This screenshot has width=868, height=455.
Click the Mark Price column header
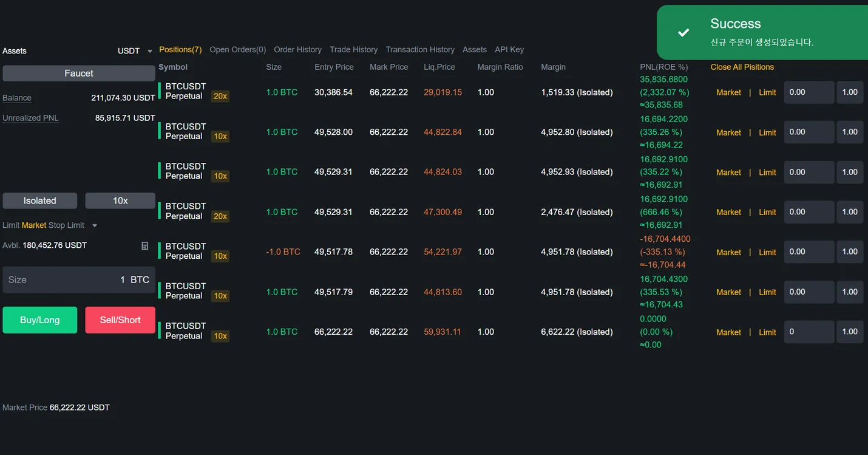pyautogui.click(x=388, y=67)
